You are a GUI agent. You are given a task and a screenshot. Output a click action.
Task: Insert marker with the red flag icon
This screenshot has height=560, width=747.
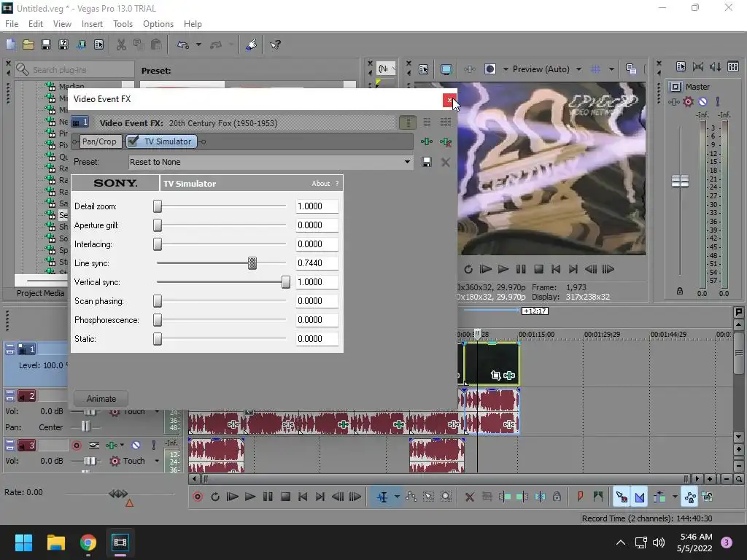tap(580, 497)
